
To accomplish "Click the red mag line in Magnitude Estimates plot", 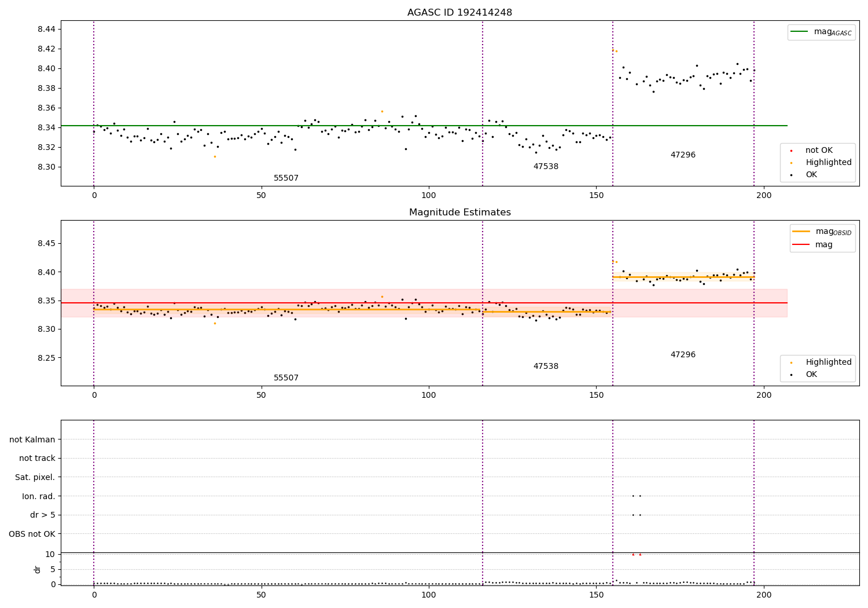I will tap(424, 303).
